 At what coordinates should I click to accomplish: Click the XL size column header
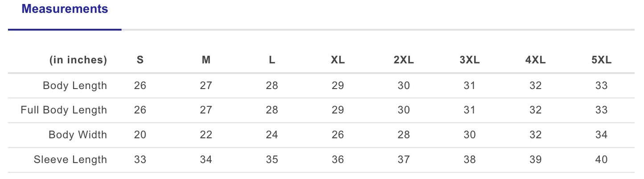pos(338,60)
